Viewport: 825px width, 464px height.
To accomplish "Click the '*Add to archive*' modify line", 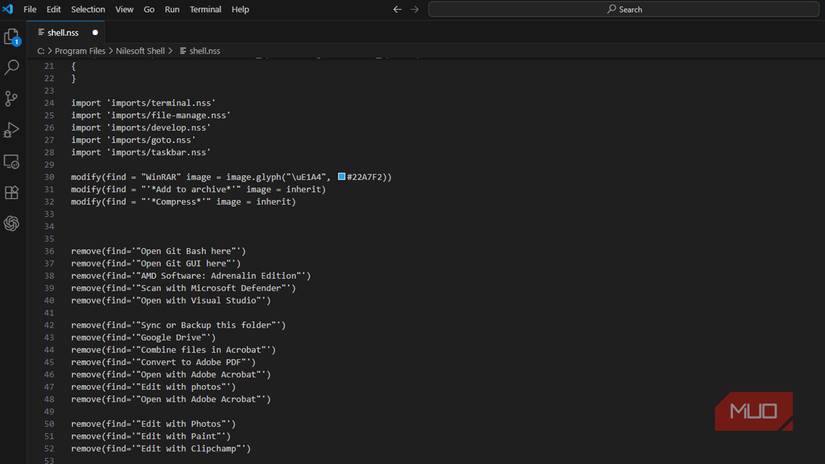I will coord(198,189).
